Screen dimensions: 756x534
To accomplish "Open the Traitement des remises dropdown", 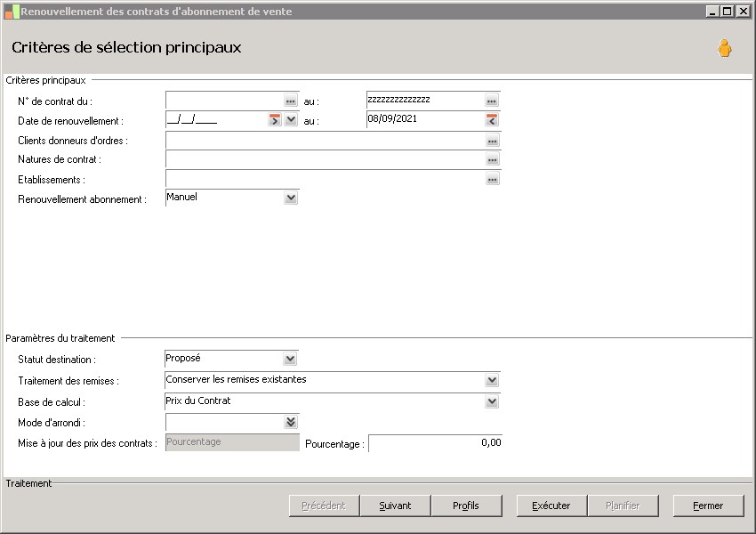I will pos(492,380).
